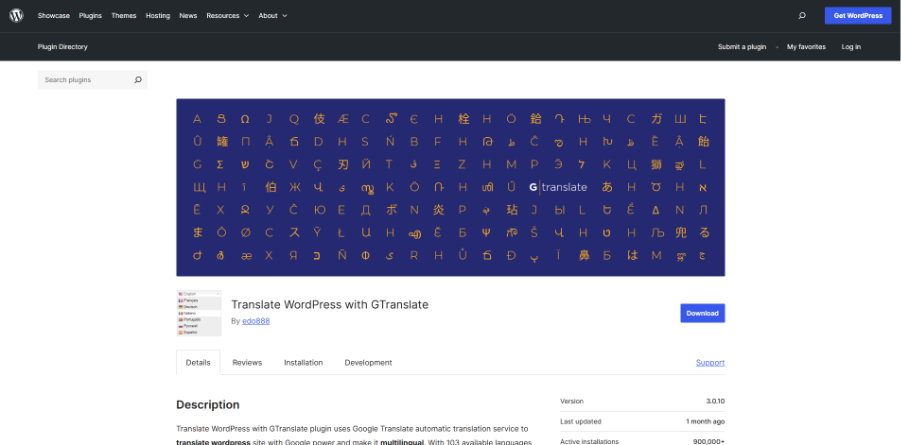
Task: Click the Active installations value 900,000+
Action: tap(709, 442)
